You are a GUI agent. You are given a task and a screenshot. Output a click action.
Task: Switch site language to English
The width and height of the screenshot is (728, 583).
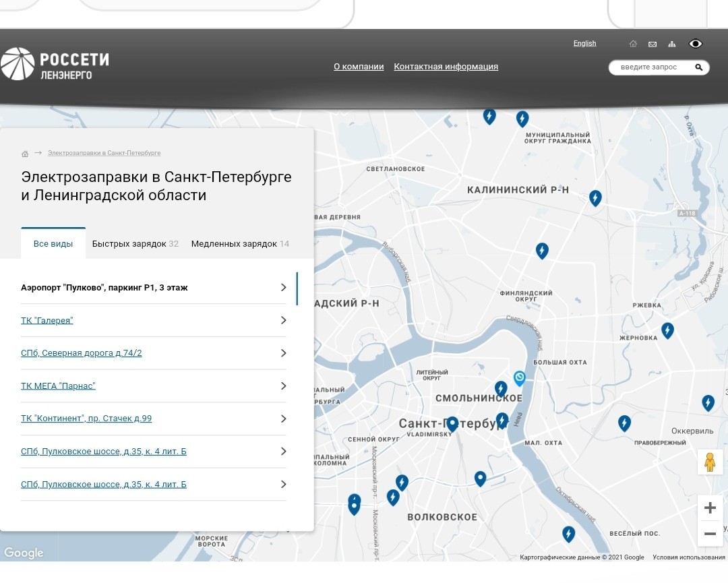pyautogui.click(x=584, y=43)
